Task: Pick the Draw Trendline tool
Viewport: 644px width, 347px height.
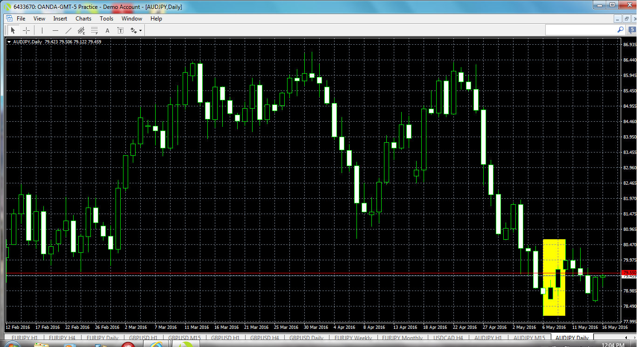Action: [69, 30]
